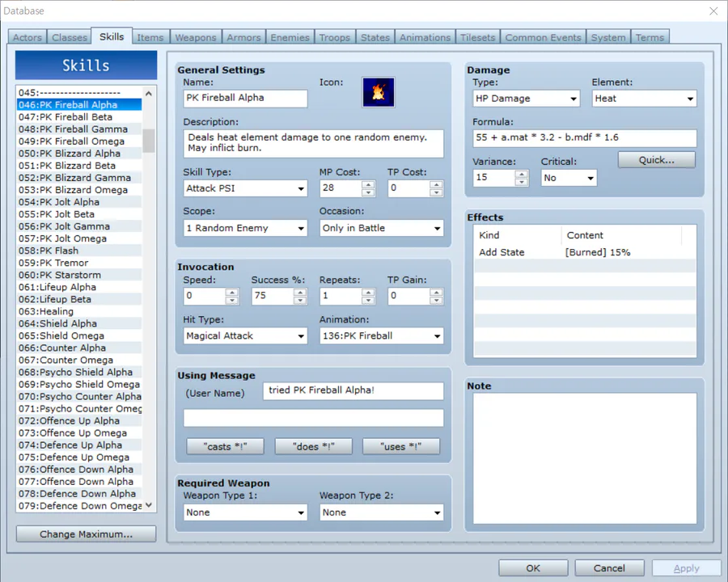Click the "does *!" message button
The image size is (728, 582).
point(313,446)
